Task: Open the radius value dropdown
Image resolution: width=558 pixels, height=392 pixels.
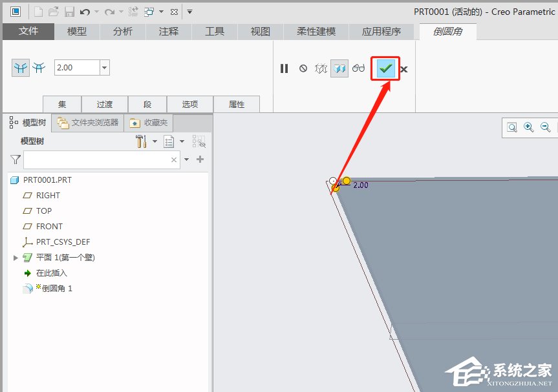Action: pos(105,67)
